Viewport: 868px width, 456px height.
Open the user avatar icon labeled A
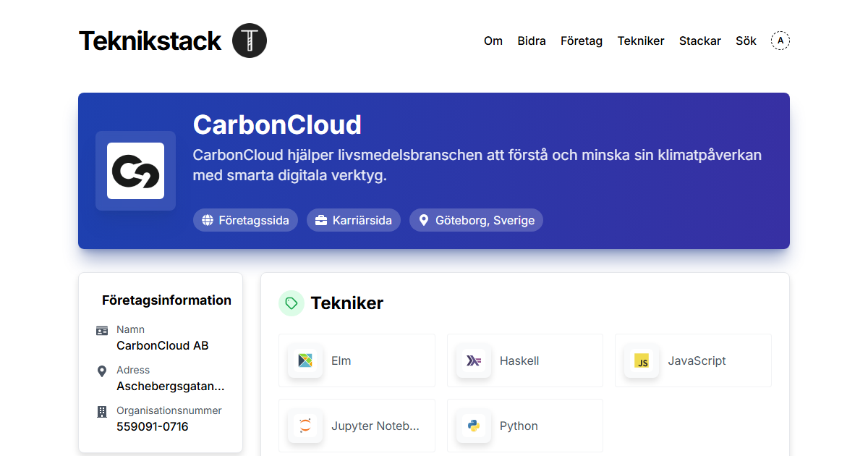[x=780, y=41]
